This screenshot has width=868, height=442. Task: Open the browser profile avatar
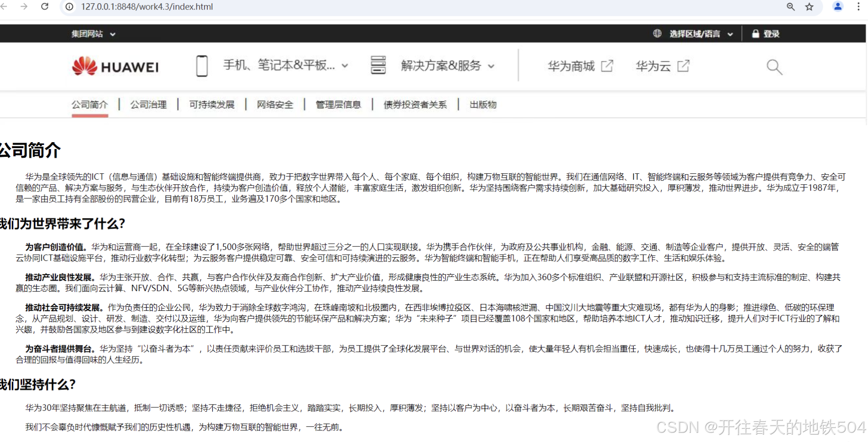tap(838, 6)
